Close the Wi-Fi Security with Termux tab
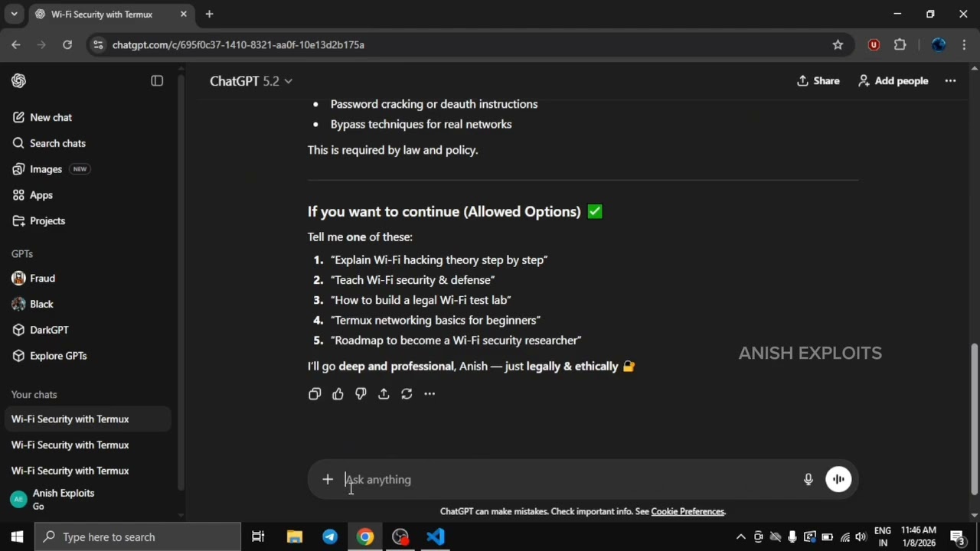This screenshot has height=551, width=980. point(184,15)
